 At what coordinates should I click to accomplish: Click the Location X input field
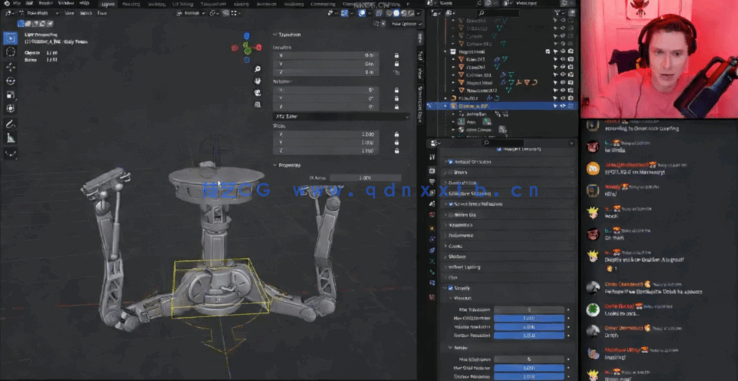326,56
